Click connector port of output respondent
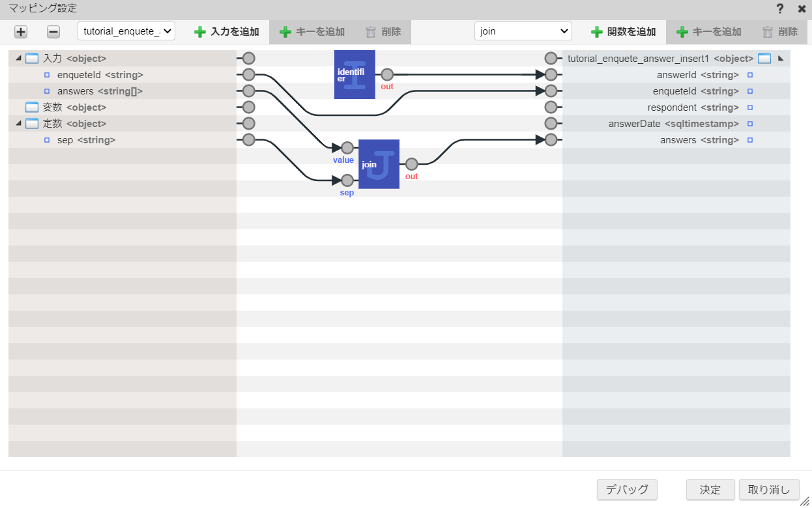Viewport: 812px width, 508px height. pyautogui.click(x=551, y=107)
